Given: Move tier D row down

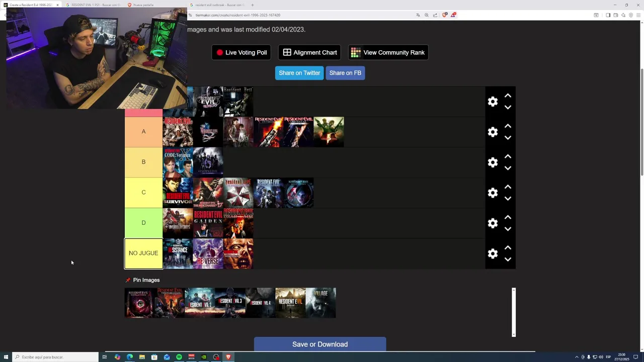Looking at the screenshot, I should tap(508, 229).
